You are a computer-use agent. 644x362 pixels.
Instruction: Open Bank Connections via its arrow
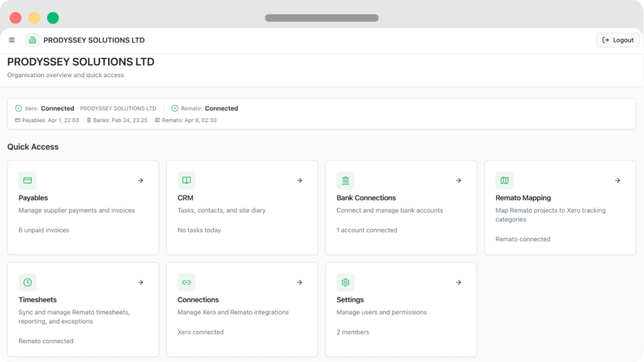coord(458,180)
